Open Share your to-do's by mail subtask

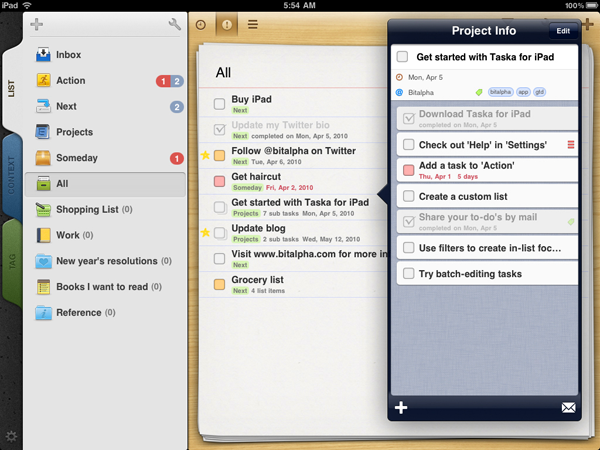tap(487, 222)
